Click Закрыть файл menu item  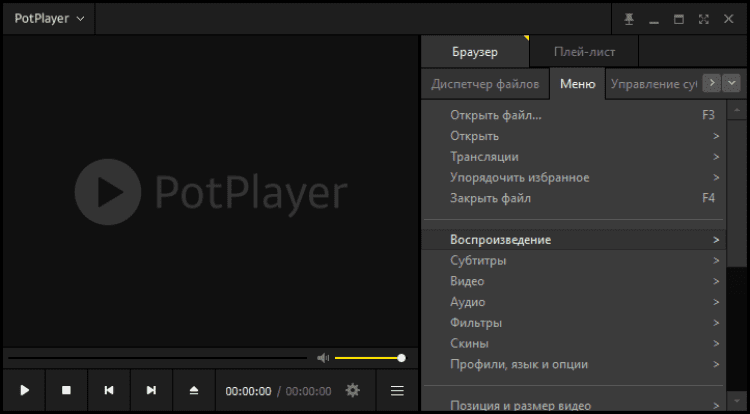tap(573, 198)
